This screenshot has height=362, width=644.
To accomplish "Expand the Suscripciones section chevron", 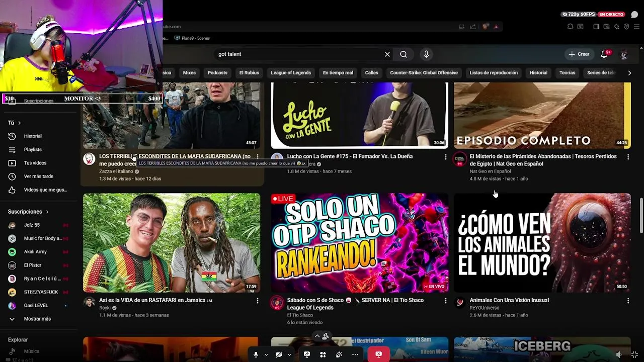I will coord(47,212).
